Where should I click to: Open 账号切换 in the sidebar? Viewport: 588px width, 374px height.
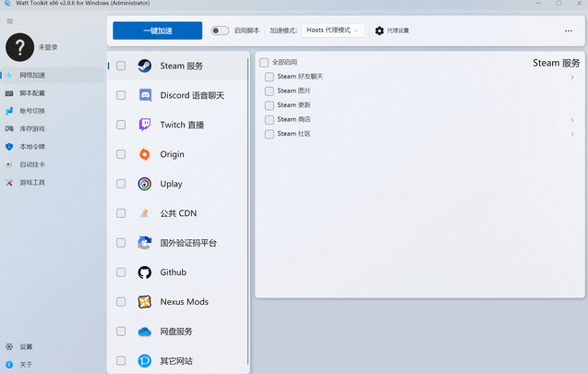[x=53, y=111]
